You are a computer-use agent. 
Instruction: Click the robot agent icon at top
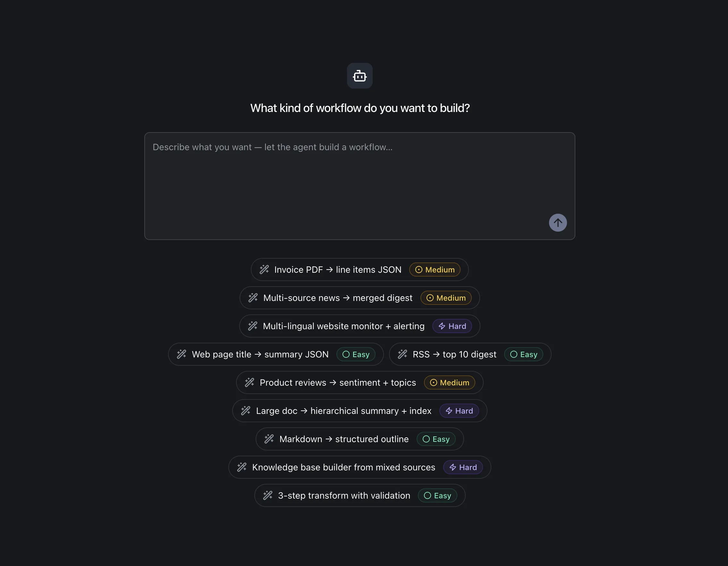click(x=359, y=76)
